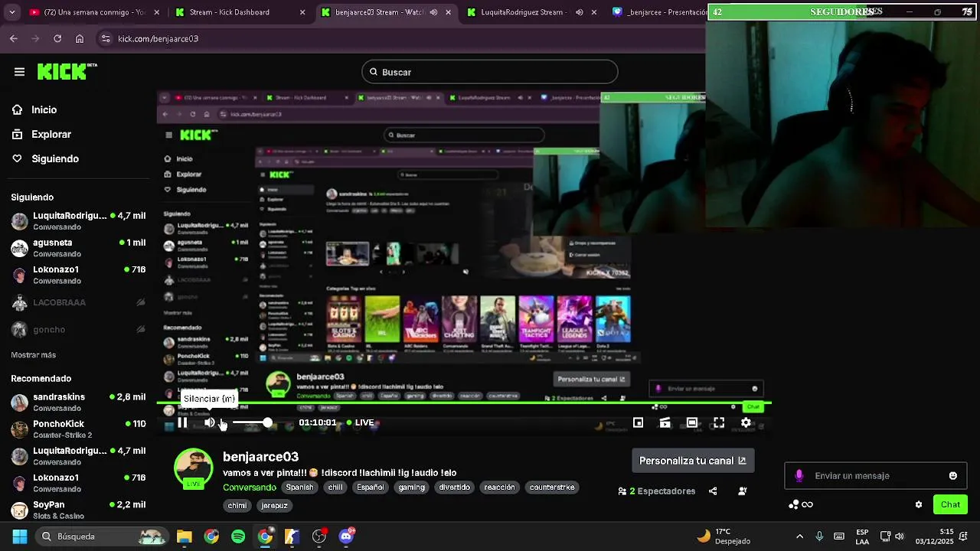The image size is (980, 551).
Task: Expand hidden system tray icons chevron
Action: click(800, 536)
